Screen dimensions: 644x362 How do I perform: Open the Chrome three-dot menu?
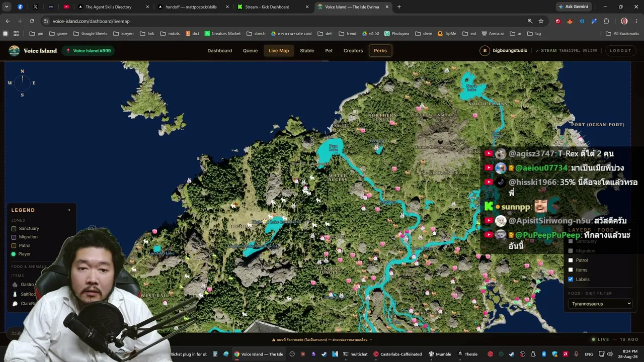[x=636, y=21]
